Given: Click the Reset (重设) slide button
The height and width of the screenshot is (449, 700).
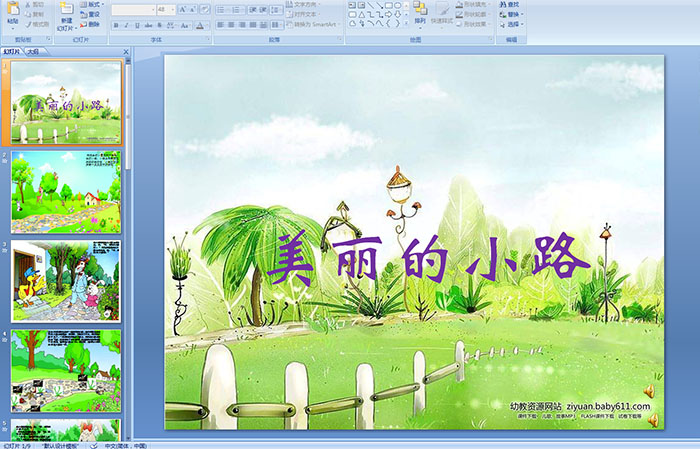Looking at the screenshot, I should (90, 14).
